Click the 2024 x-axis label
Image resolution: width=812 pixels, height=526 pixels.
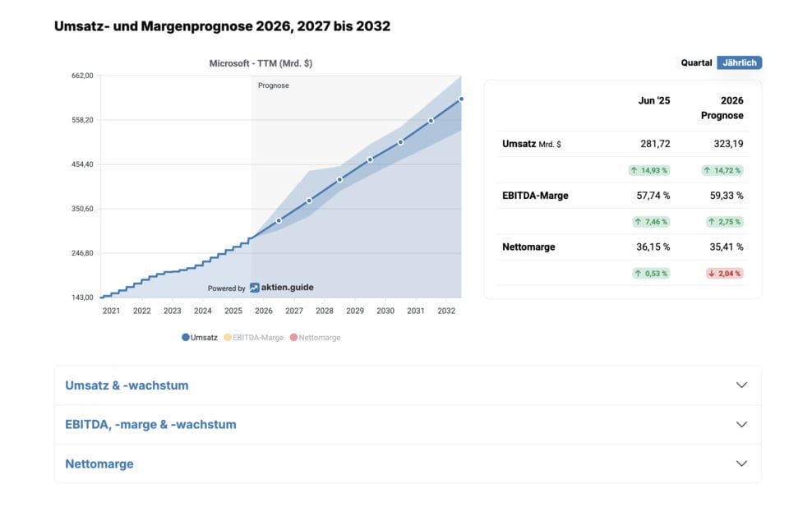(x=203, y=311)
